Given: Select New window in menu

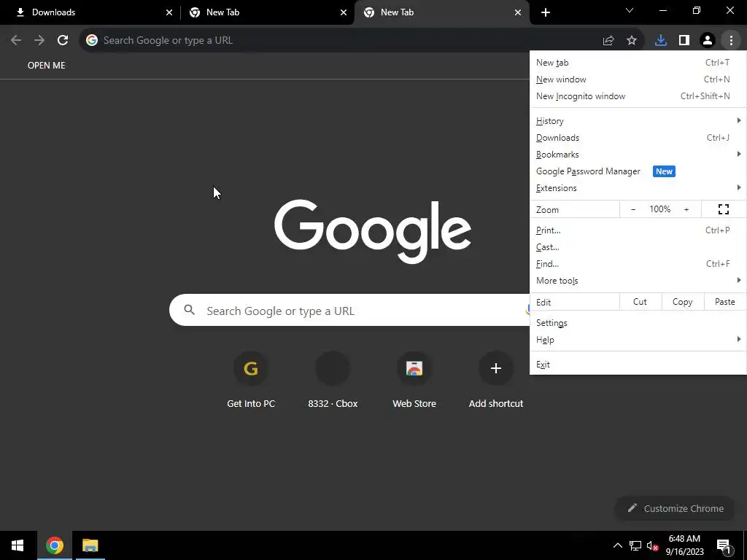Looking at the screenshot, I should 638,79.
